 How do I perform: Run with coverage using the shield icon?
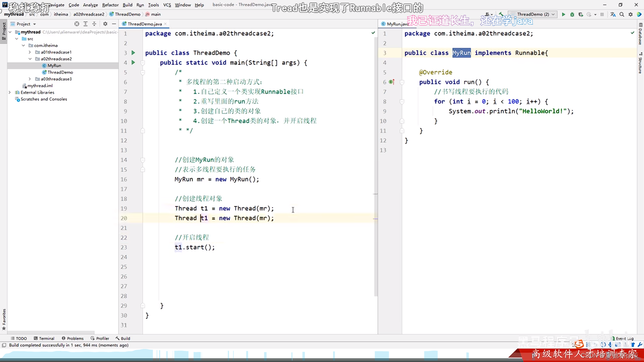click(581, 14)
